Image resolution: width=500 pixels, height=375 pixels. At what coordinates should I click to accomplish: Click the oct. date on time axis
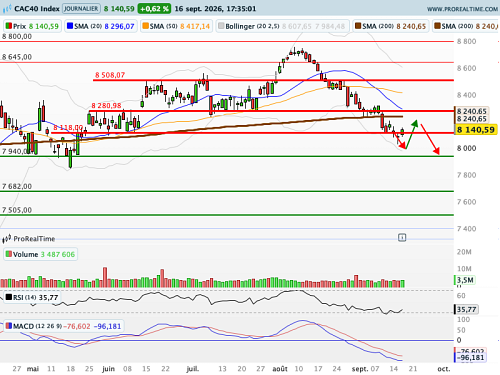click(444, 369)
